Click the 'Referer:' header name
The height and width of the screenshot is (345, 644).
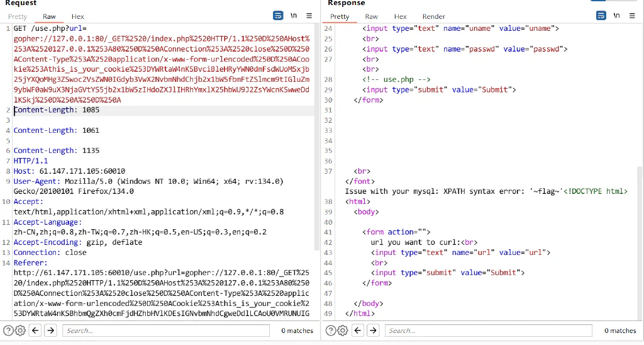pos(31,263)
